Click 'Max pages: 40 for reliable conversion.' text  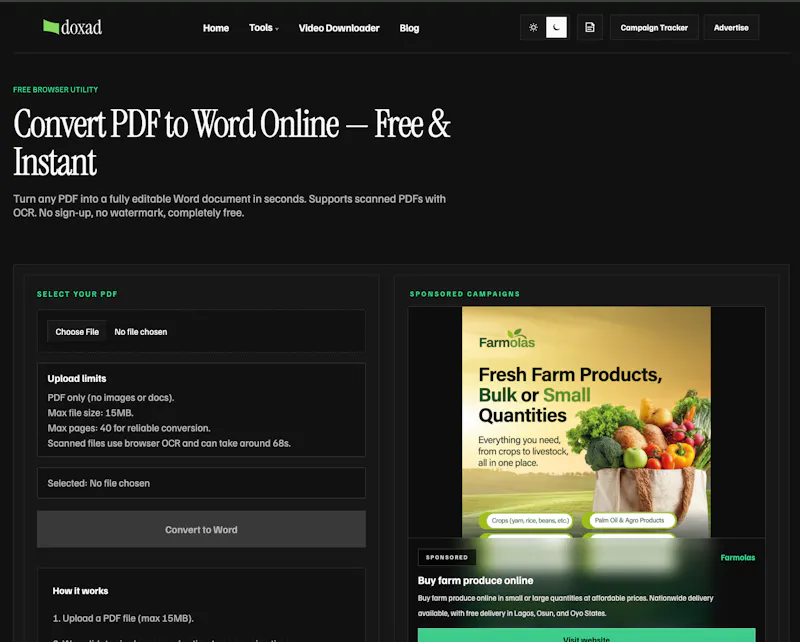[129, 428]
